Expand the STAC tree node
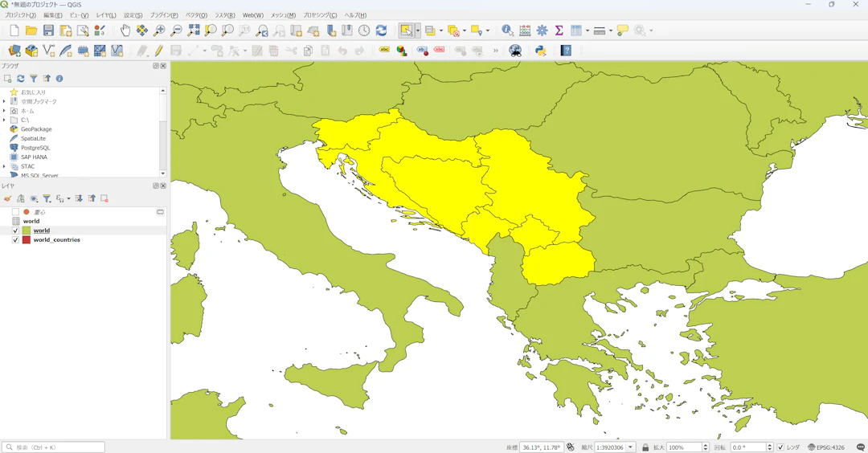Screen dimensions: 868x453 (5, 166)
